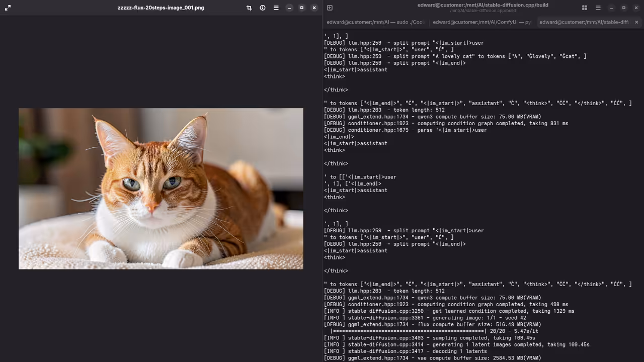This screenshot has height=362, width=644.
Task: Minimize the terminal window
Action: tap(611, 8)
